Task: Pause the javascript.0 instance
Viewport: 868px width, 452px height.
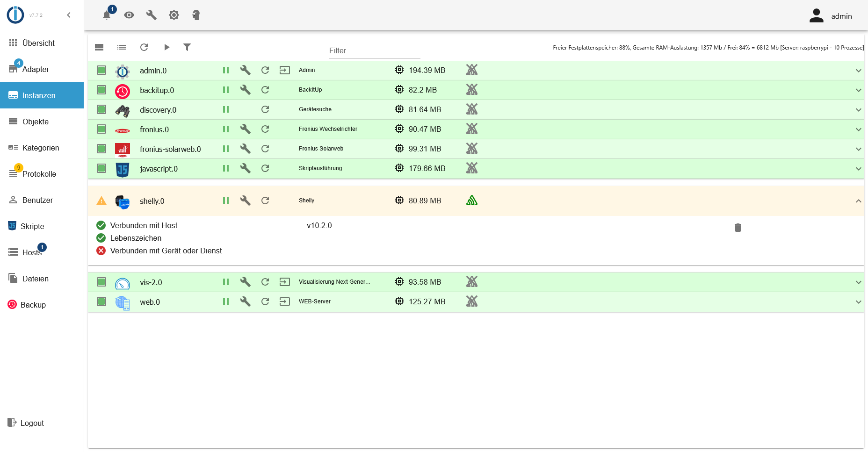Action: click(226, 168)
